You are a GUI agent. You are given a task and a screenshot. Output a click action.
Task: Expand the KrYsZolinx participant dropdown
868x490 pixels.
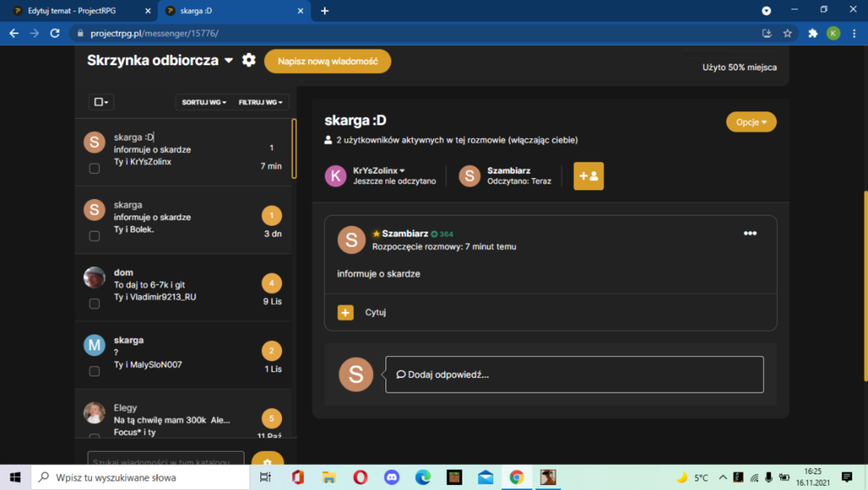pyautogui.click(x=403, y=171)
